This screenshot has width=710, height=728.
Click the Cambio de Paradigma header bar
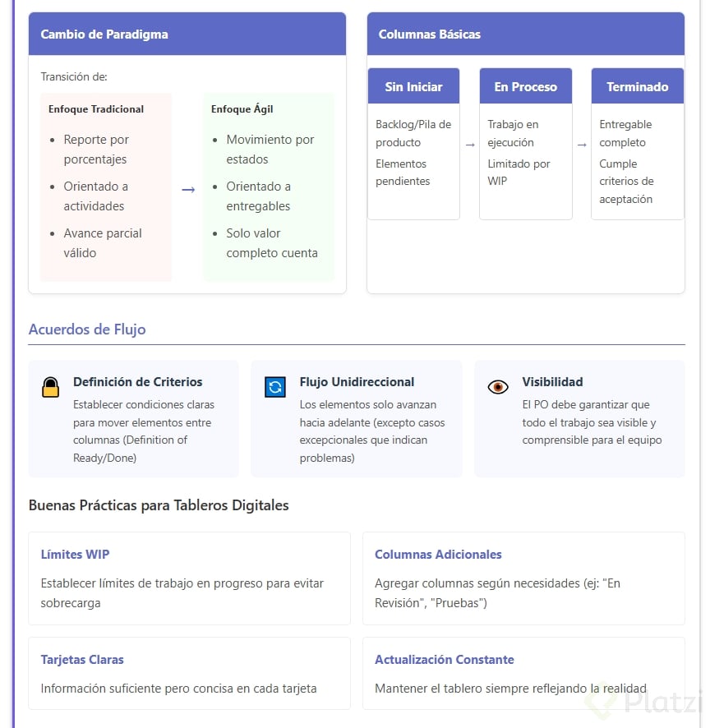[187, 35]
